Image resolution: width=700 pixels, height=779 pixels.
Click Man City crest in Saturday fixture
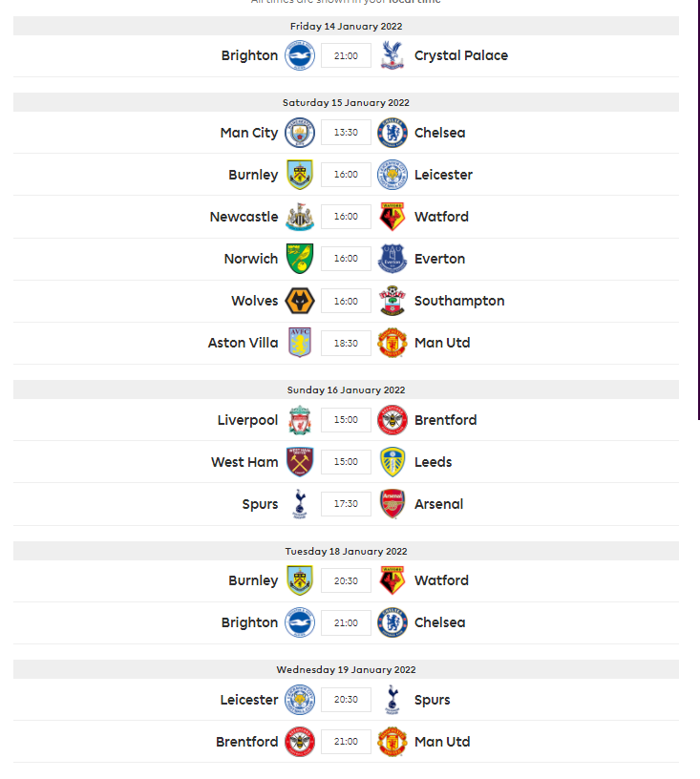click(x=300, y=133)
